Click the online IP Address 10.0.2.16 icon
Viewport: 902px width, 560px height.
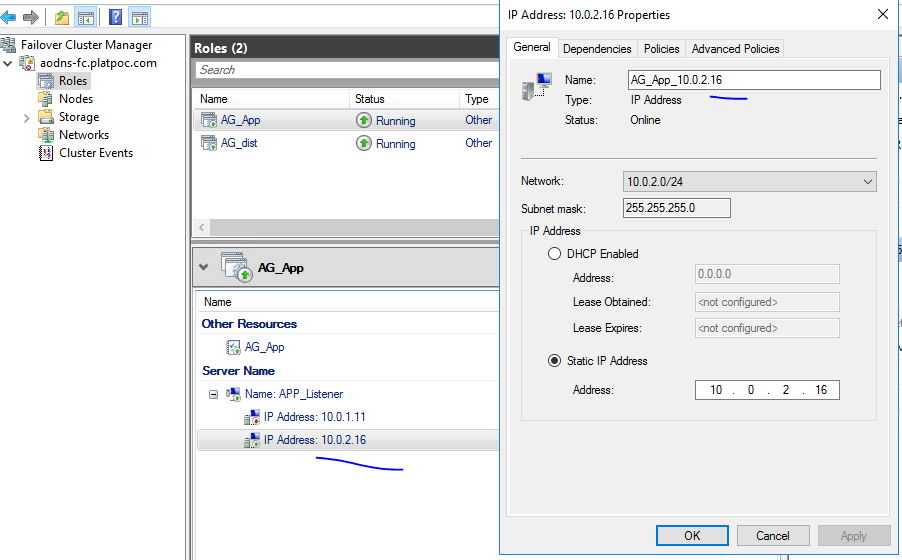(252, 440)
